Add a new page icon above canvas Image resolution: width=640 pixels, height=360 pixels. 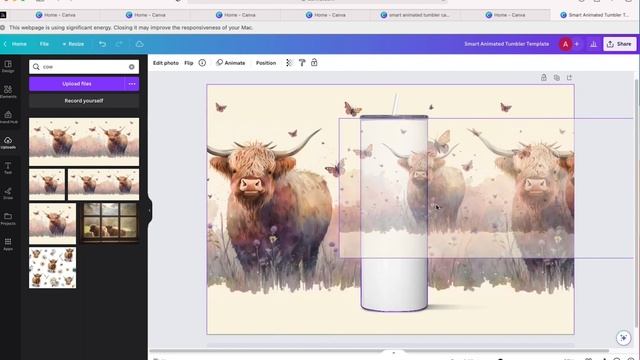(x=569, y=78)
